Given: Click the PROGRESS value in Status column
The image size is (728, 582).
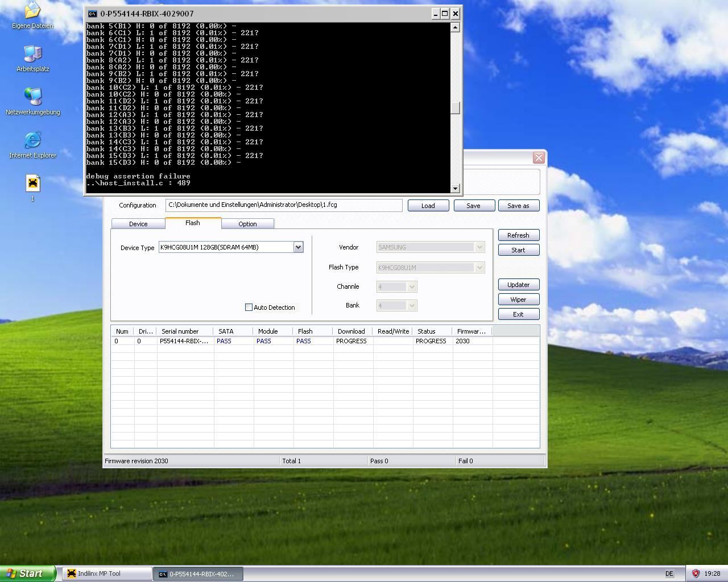Looking at the screenshot, I should pyautogui.click(x=431, y=341).
